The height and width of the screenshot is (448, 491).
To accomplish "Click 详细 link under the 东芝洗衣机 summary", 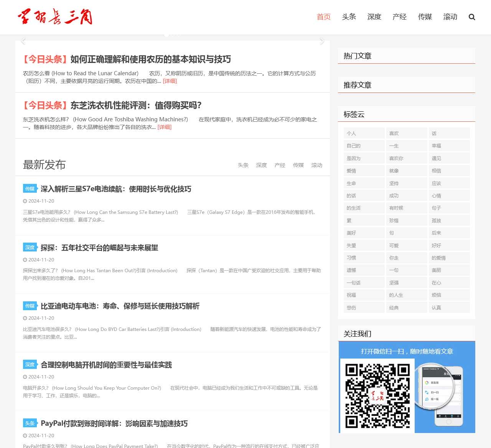I will pyautogui.click(x=165, y=127).
